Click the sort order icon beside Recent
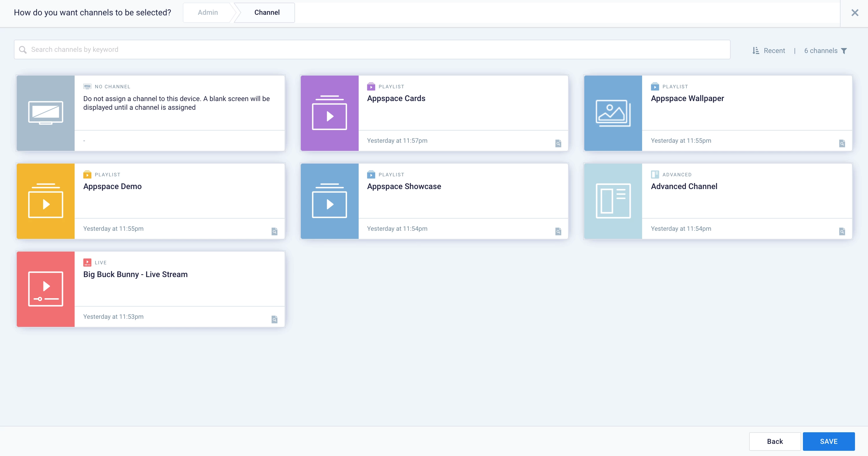Screen dimensions: 868x456 tap(756, 51)
